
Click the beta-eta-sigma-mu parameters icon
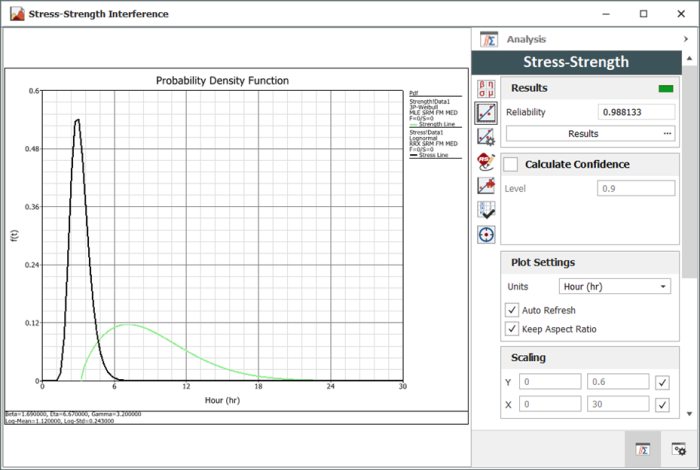coord(486,88)
